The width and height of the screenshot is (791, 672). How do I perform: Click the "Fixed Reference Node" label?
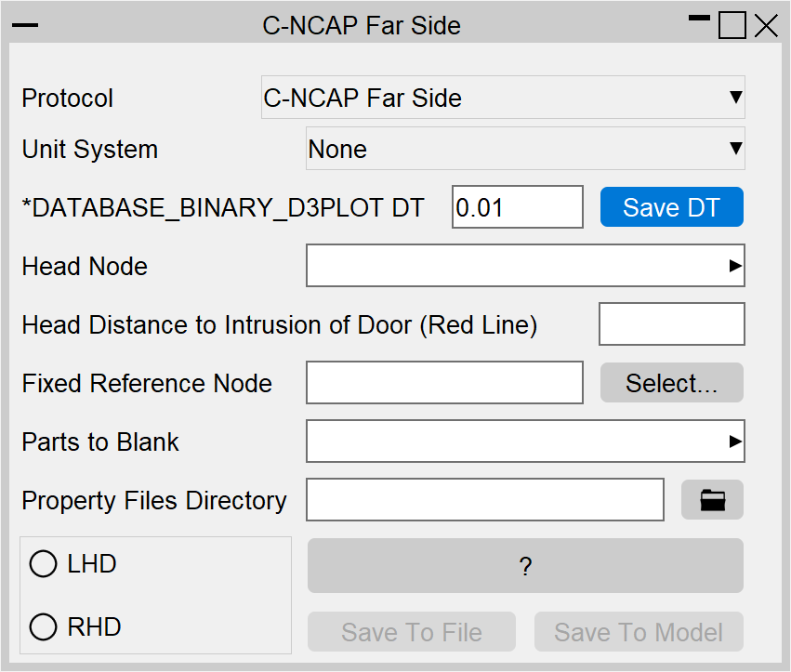(x=147, y=384)
